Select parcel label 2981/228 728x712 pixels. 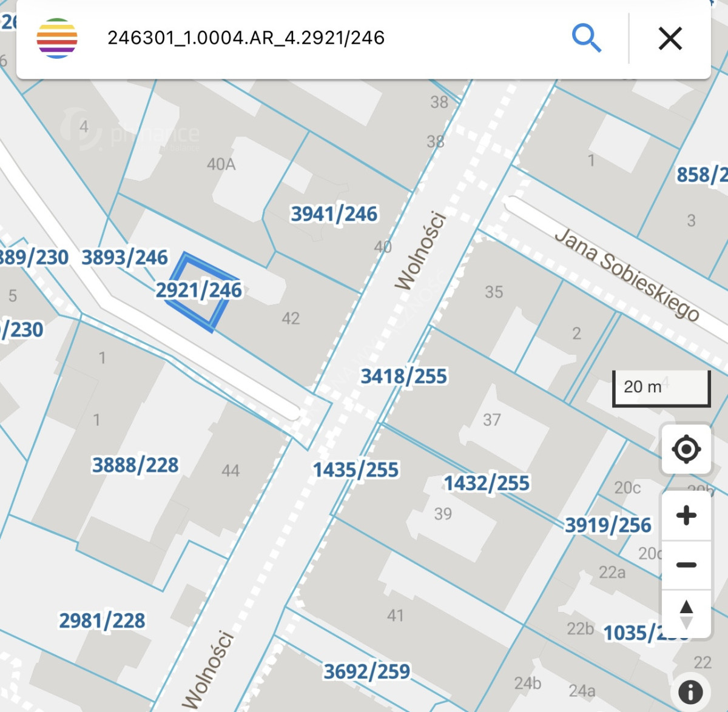[102, 620]
